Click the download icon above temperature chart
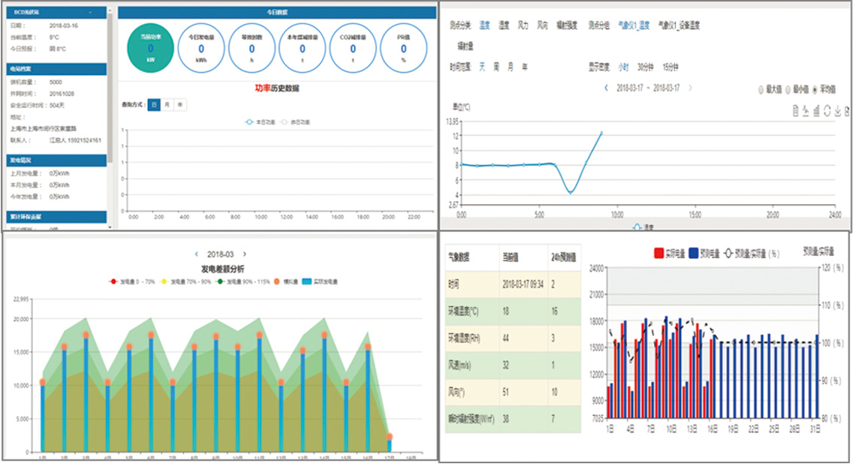 click(x=837, y=111)
